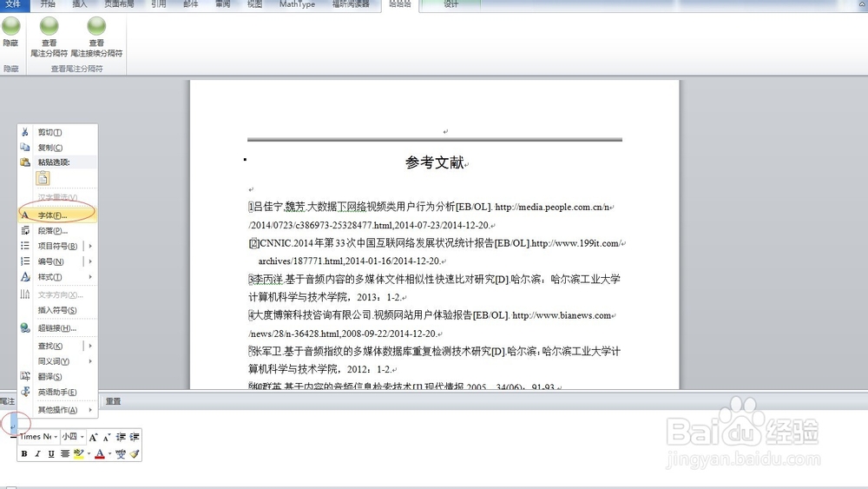The height and width of the screenshot is (489, 868).
Task: Click the Grow Font icon in mini toolbar
Action: point(94,437)
